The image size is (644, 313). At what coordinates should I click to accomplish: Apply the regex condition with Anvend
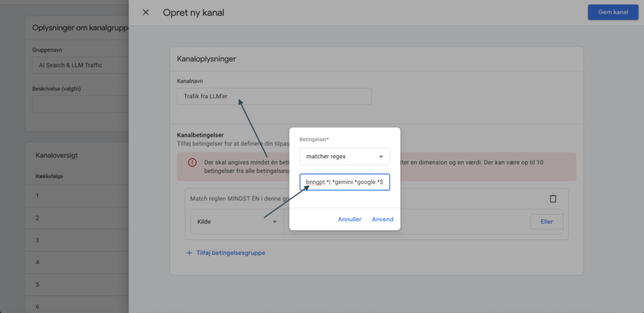pyautogui.click(x=382, y=219)
